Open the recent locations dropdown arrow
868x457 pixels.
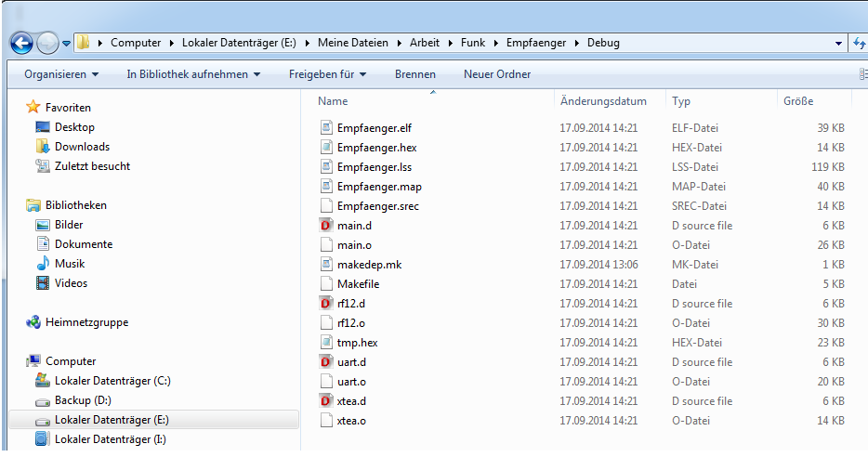[x=66, y=43]
